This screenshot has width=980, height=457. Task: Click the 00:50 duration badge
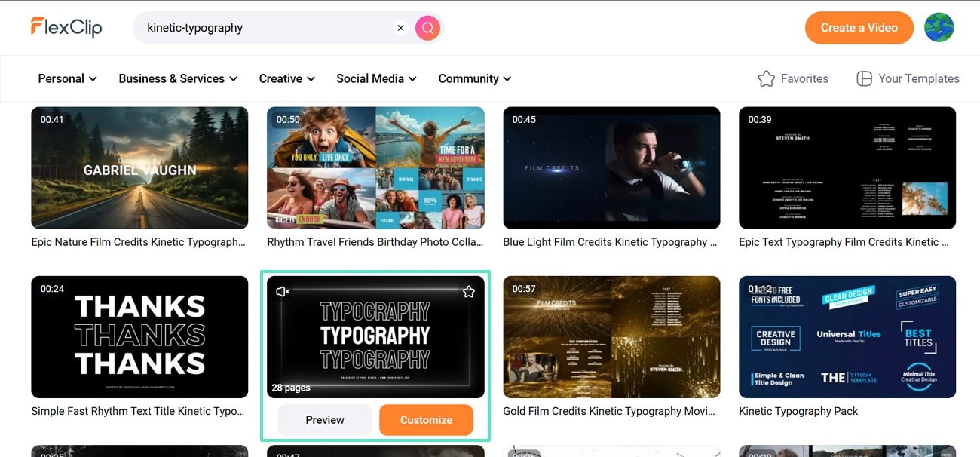click(288, 119)
